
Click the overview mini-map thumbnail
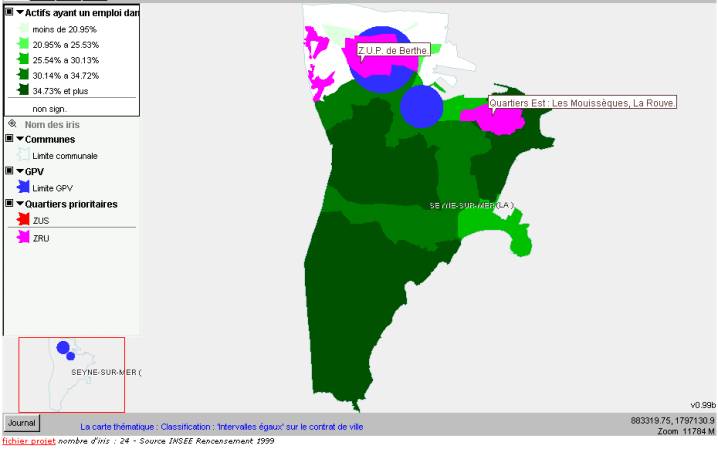point(71,375)
